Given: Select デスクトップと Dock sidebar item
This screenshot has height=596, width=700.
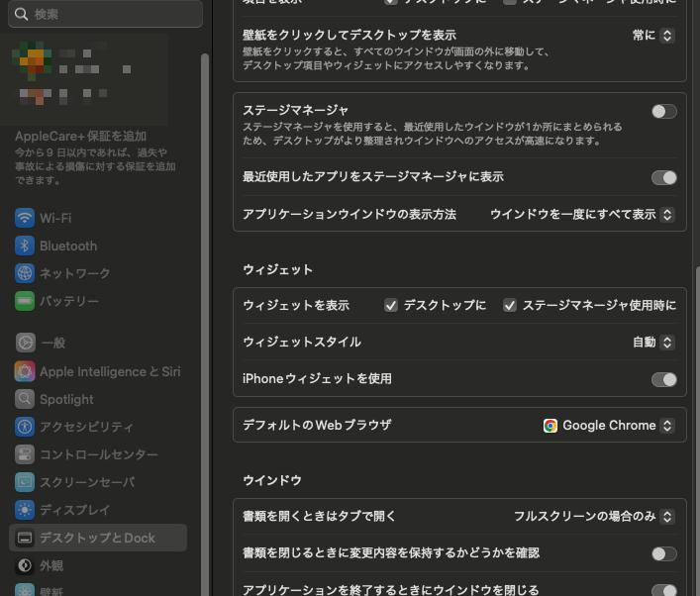Looking at the screenshot, I should tap(98, 538).
